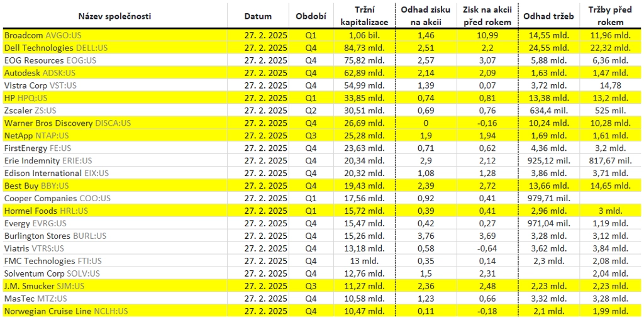Click MasTec EPS estimate '1,23'
644x320 pixels.
(425, 299)
